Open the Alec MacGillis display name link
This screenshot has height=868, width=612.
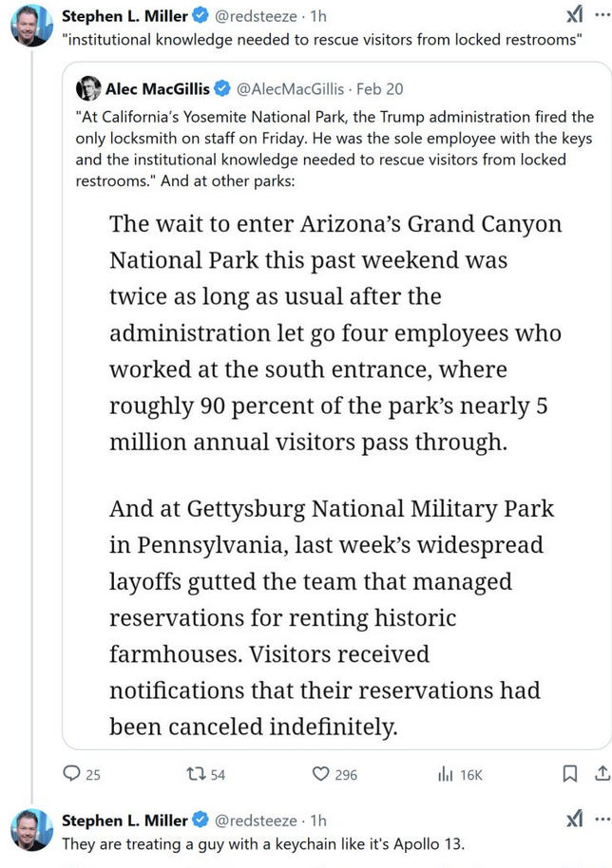[159, 88]
